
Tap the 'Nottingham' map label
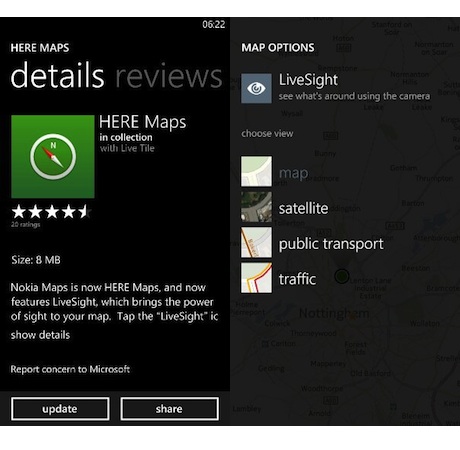point(334,313)
